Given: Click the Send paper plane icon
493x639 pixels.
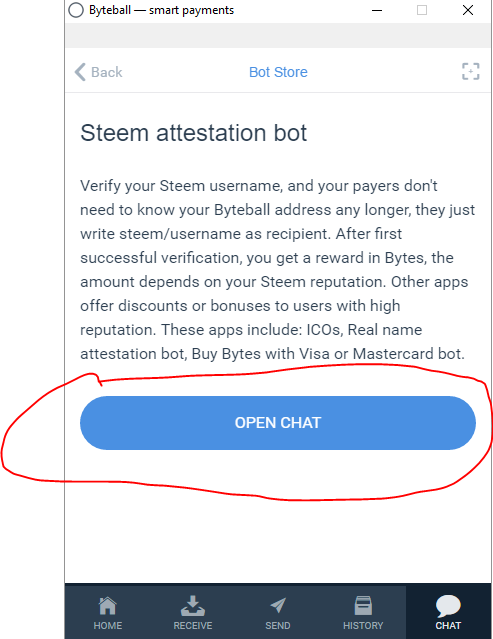Looking at the screenshot, I should [x=278, y=606].
